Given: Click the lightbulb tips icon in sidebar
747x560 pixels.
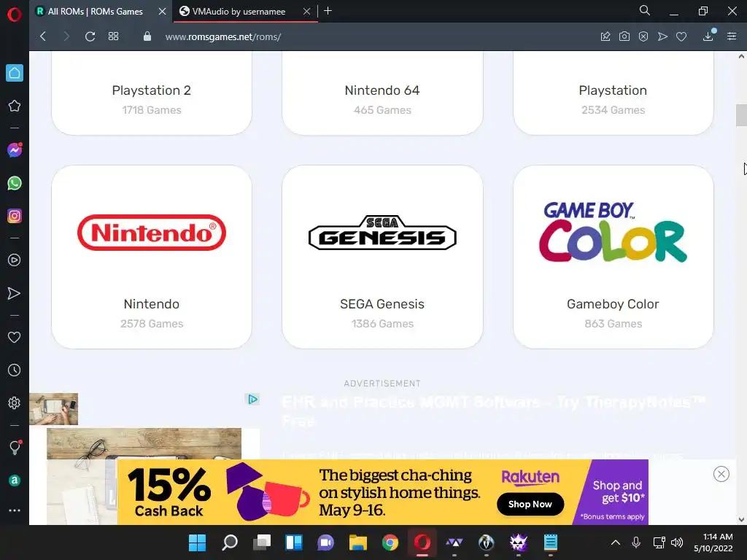Looking at the screenshot, I should [15, 447].
